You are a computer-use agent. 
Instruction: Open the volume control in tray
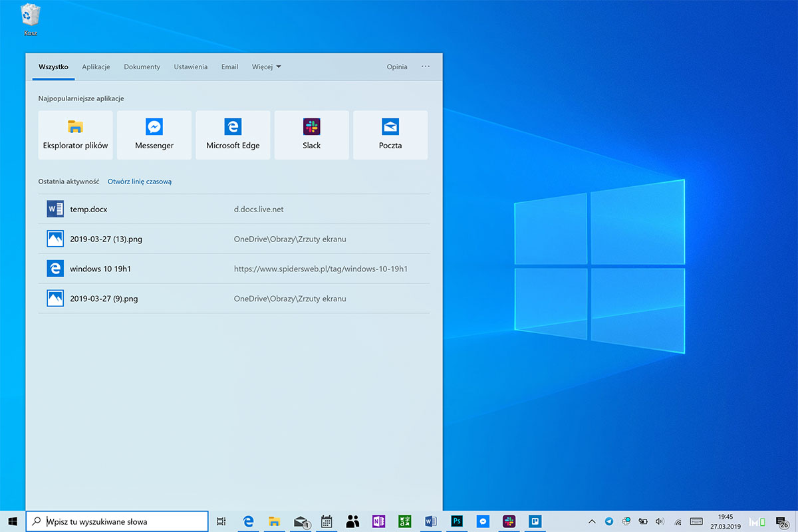[x=660, y=521]
